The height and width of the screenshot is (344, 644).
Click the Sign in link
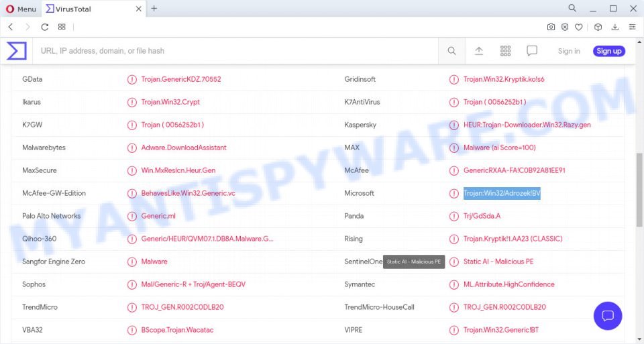[569, 51]
